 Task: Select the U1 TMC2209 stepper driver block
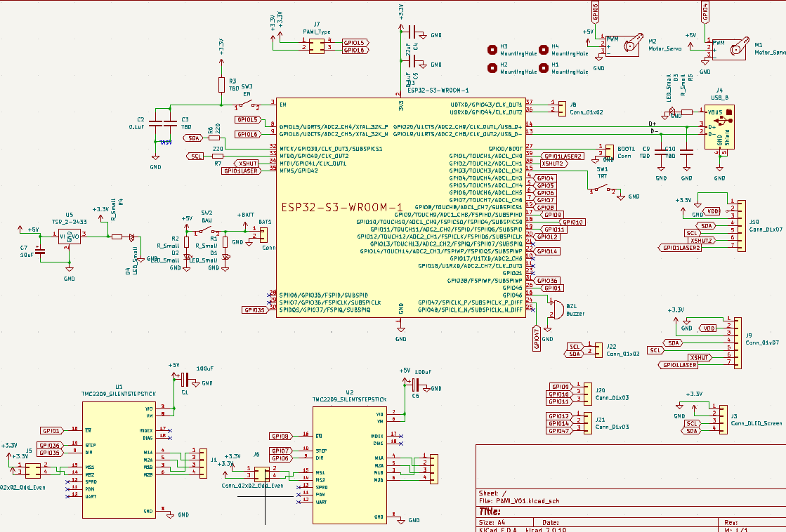point(119,459)
